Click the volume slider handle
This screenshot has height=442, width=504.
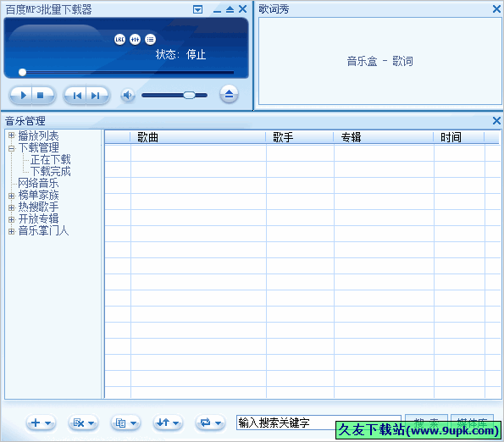190,95
